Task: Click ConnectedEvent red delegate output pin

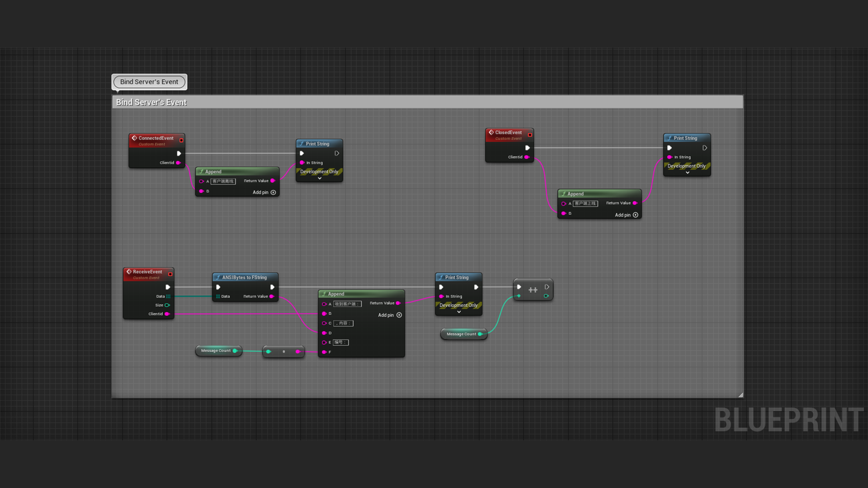Action: click(x=181, y=140)
